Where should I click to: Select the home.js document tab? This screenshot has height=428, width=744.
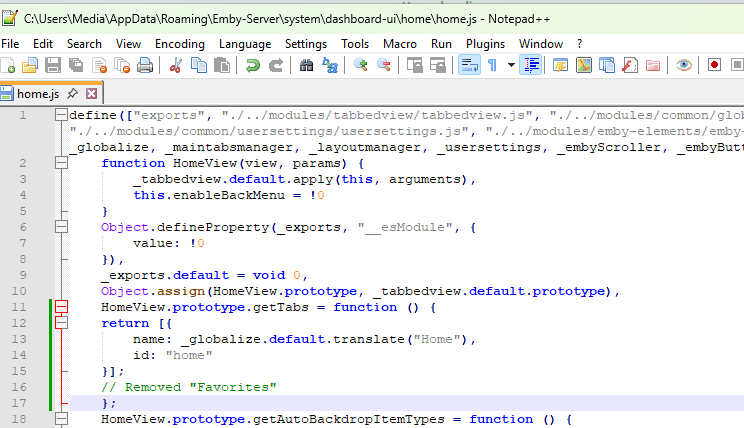tap(38, 93)
